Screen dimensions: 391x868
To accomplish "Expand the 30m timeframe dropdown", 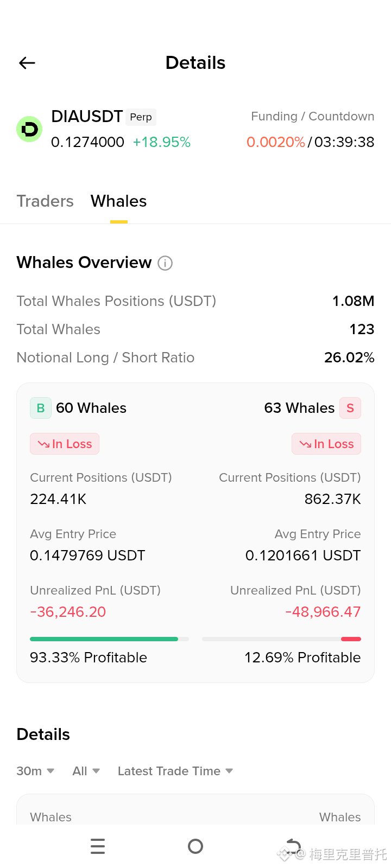I will point(35,771).
